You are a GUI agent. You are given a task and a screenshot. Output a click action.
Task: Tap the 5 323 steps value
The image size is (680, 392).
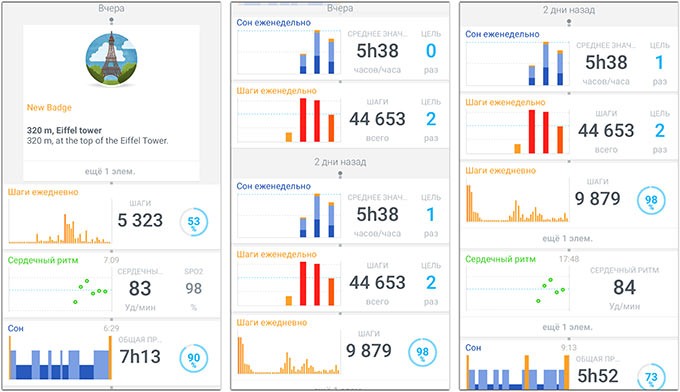click(x=140, y=221)
